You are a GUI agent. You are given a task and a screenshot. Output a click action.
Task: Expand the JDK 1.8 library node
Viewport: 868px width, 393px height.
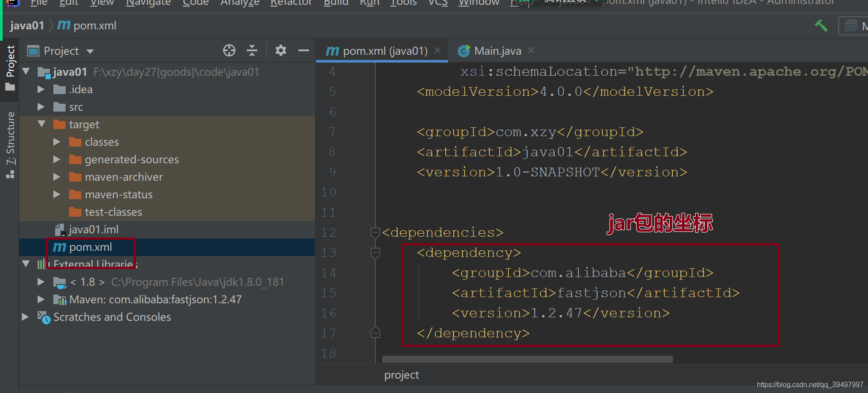pos(41,282)
